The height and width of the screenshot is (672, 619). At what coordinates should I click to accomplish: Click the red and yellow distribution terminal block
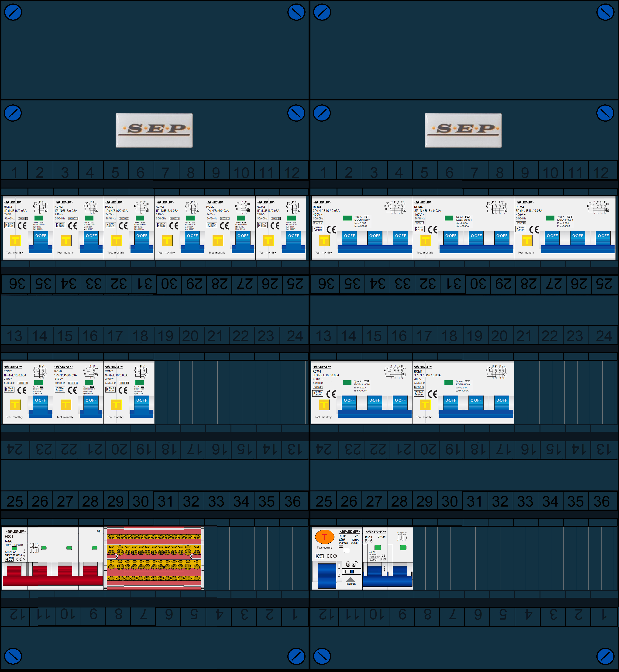(x=154, y=558)
